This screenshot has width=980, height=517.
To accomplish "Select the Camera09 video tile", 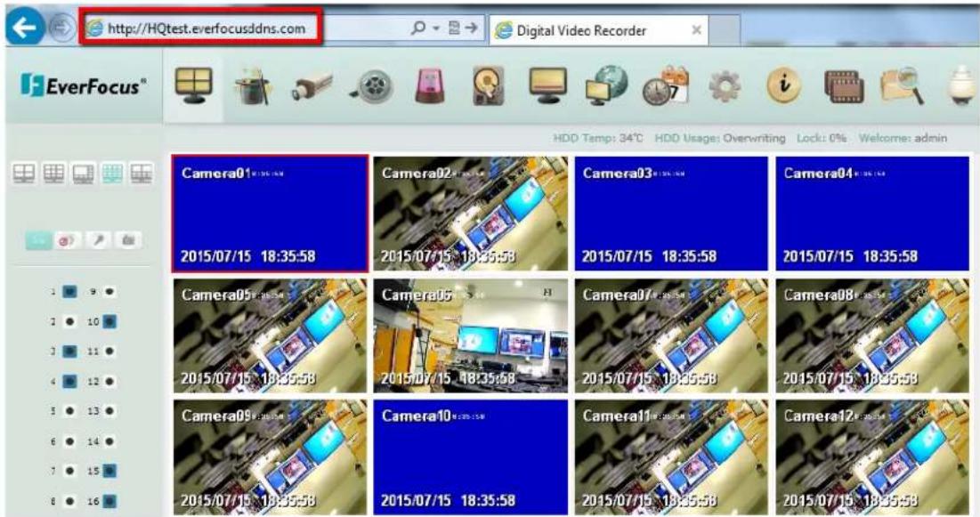I will pos(270,457).
